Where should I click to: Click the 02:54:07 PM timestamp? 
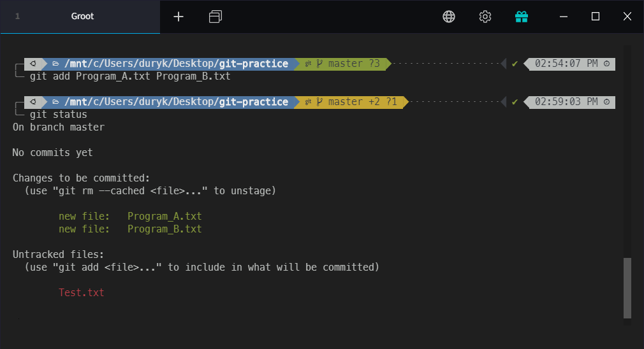pyautogui.click(x=566, y=64)
